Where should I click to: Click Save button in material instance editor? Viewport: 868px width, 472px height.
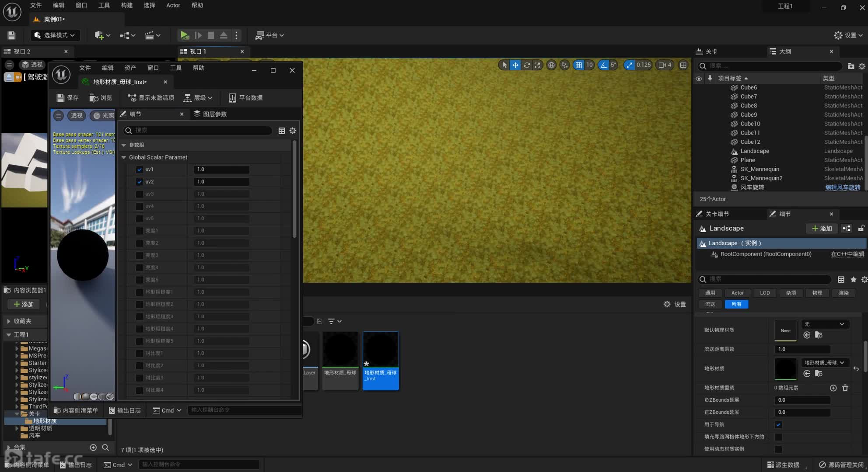click(x=67, y=98)
